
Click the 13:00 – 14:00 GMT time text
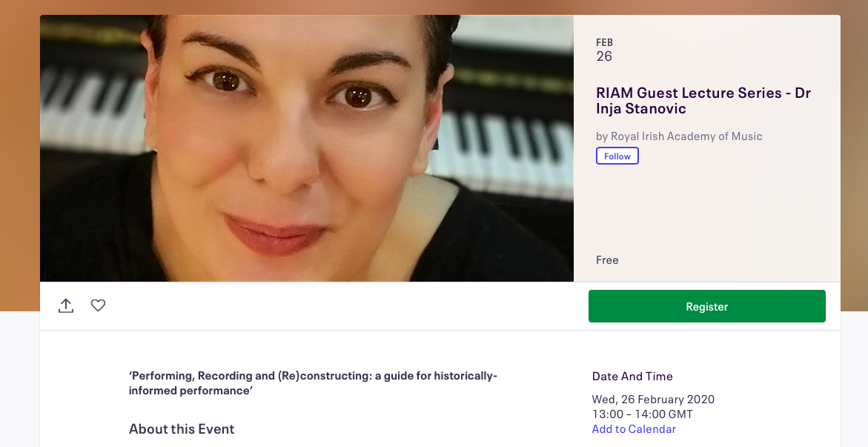tap(642, 414)
